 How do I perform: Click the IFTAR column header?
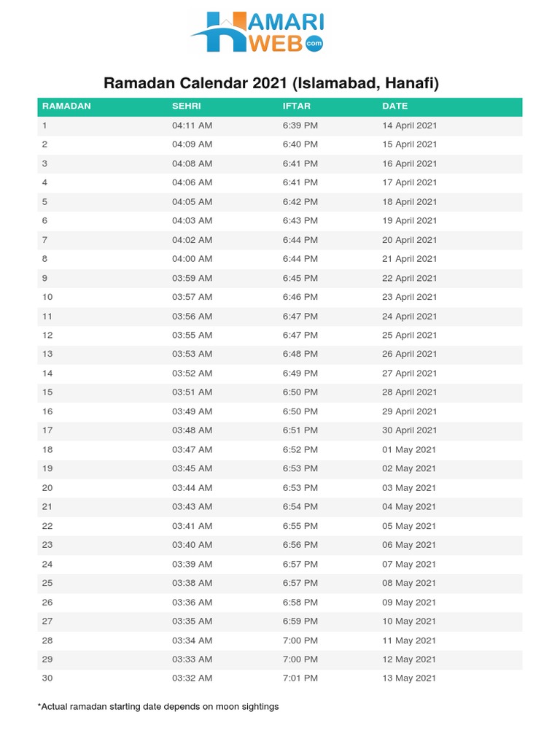297,107
